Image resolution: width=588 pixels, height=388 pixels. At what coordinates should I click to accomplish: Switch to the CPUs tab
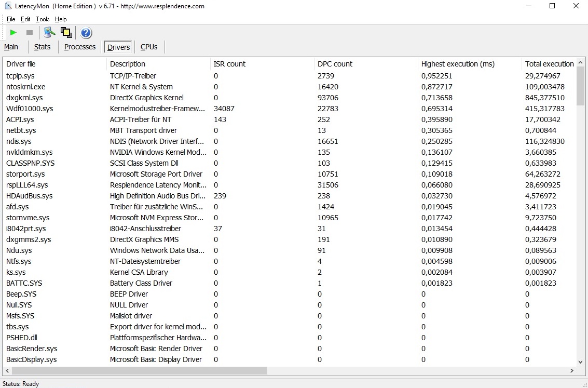(149, 47)
